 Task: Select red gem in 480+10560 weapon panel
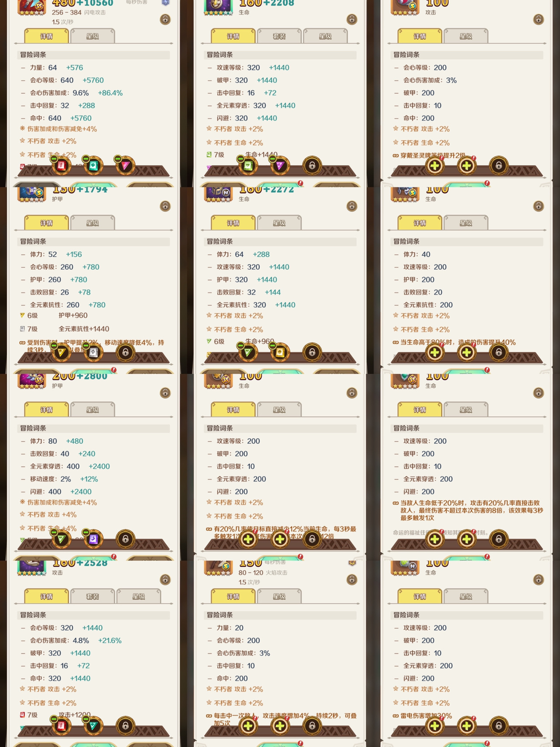click(61, 166)
